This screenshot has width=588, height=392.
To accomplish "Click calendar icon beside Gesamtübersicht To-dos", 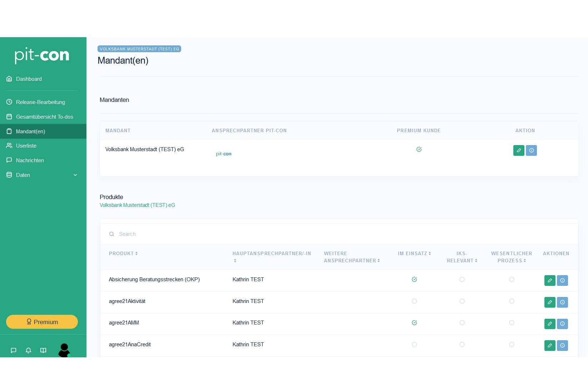I will (x=9, y=117).
